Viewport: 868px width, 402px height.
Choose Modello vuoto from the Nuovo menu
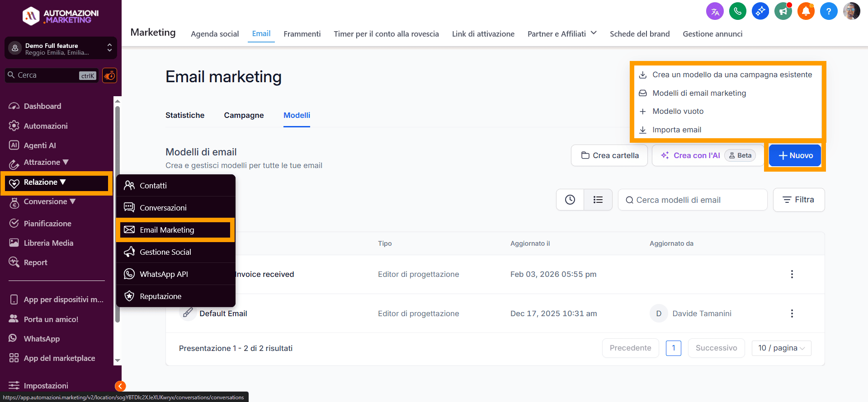click(x=678, y=111)
